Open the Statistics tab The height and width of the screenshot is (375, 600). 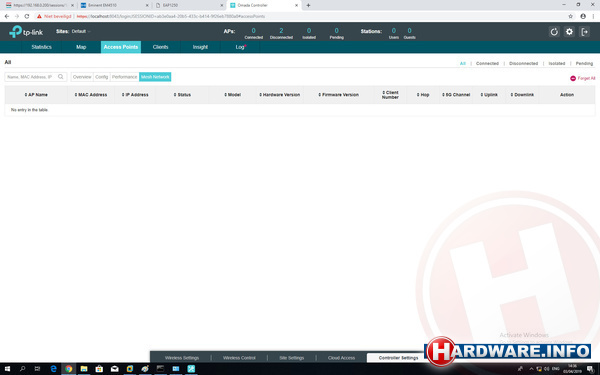pos(41,47)
